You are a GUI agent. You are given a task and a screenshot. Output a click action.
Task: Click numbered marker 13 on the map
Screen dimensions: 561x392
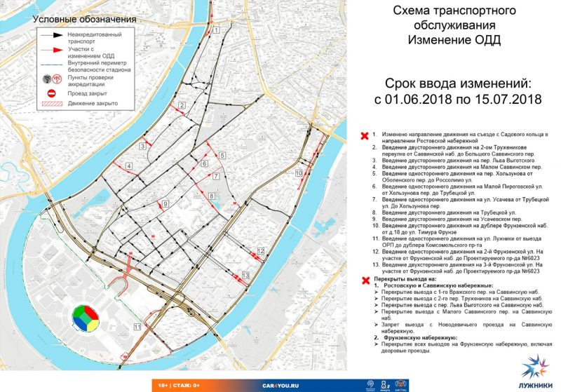(x=245, y=276)
